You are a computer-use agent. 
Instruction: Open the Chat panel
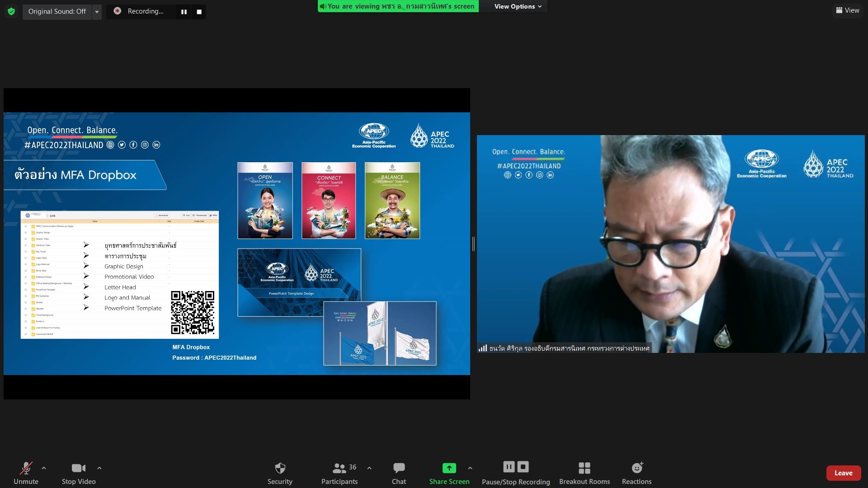pyautogui.click(x=399, y=473)
